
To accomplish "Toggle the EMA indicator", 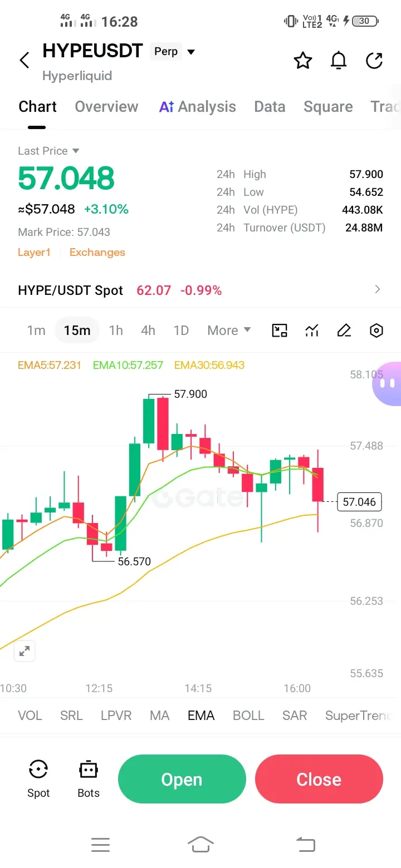I will 201,716.
